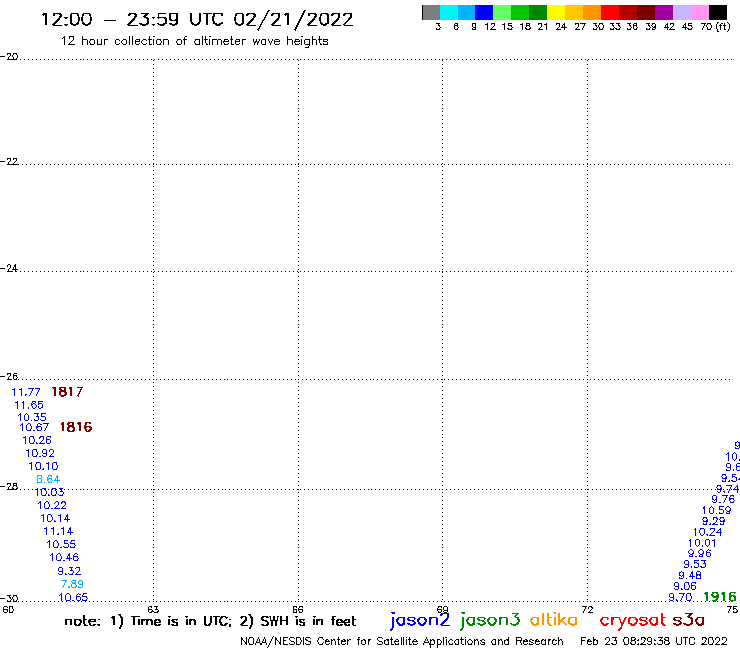
Task: Click the wave height value 11.14
Action: tap(58, 531)
